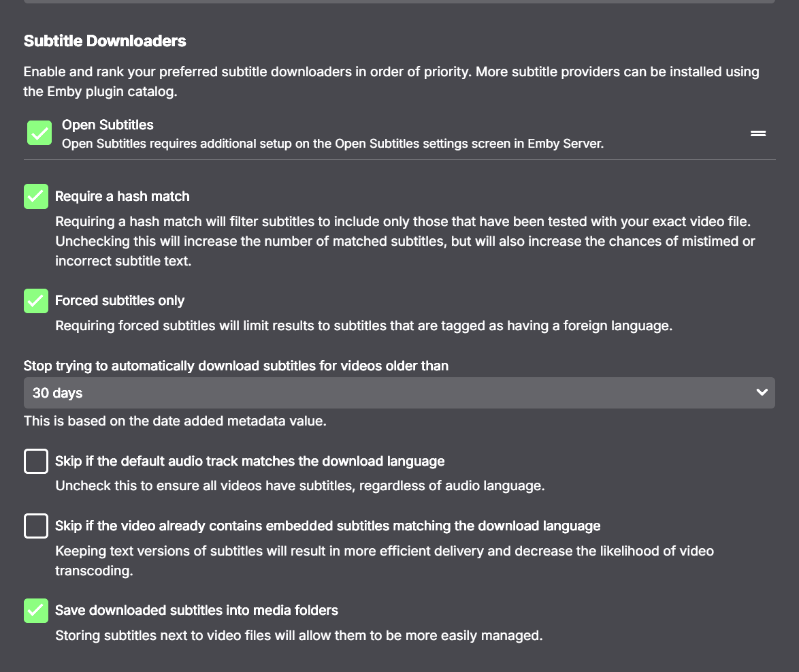The image size is (799, 672).
Task: Click the 'Forced subtitles only' label text
Action: [x=120, y=301]
